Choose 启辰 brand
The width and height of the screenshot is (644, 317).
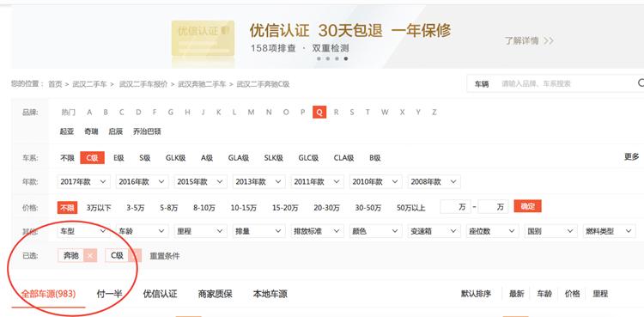pyautogui.click(x=116, y=131)
